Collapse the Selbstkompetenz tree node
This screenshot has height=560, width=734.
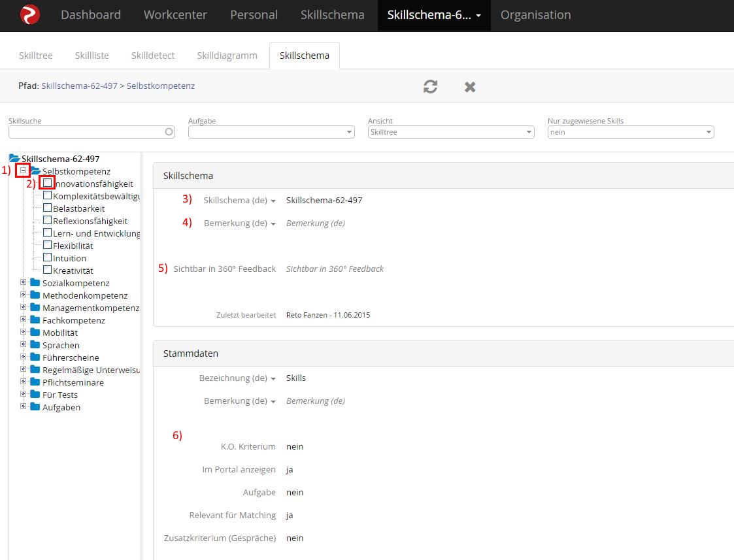[x=23, y=171]
